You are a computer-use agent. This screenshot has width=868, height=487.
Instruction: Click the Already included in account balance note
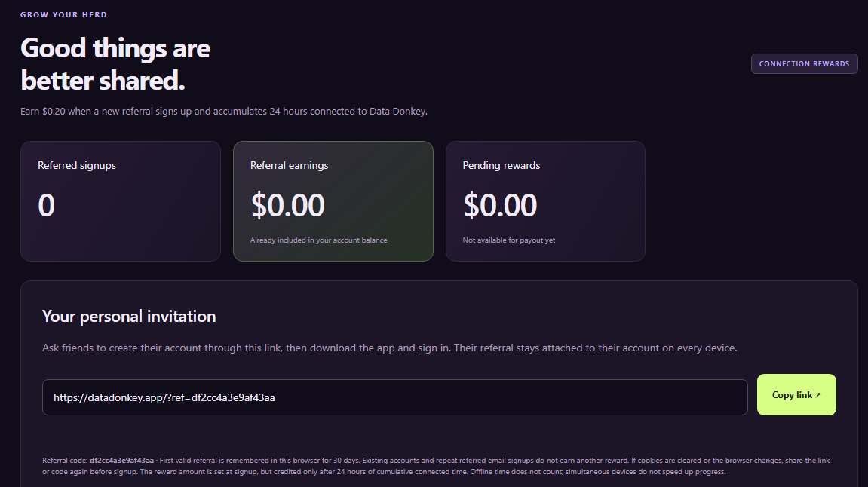319,240
